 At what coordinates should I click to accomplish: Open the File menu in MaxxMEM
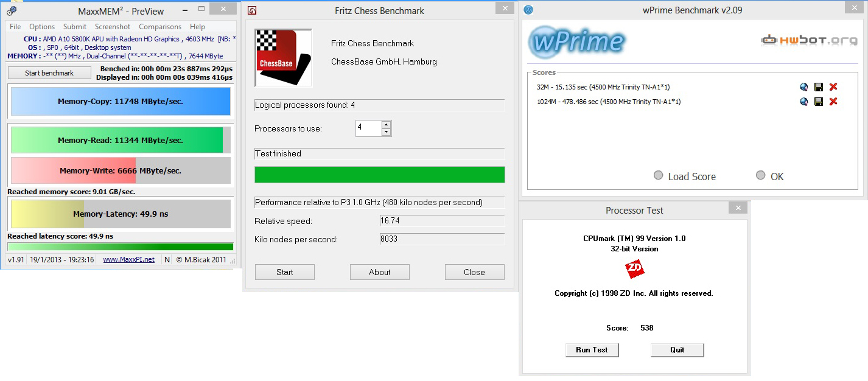tap(15, 27)
